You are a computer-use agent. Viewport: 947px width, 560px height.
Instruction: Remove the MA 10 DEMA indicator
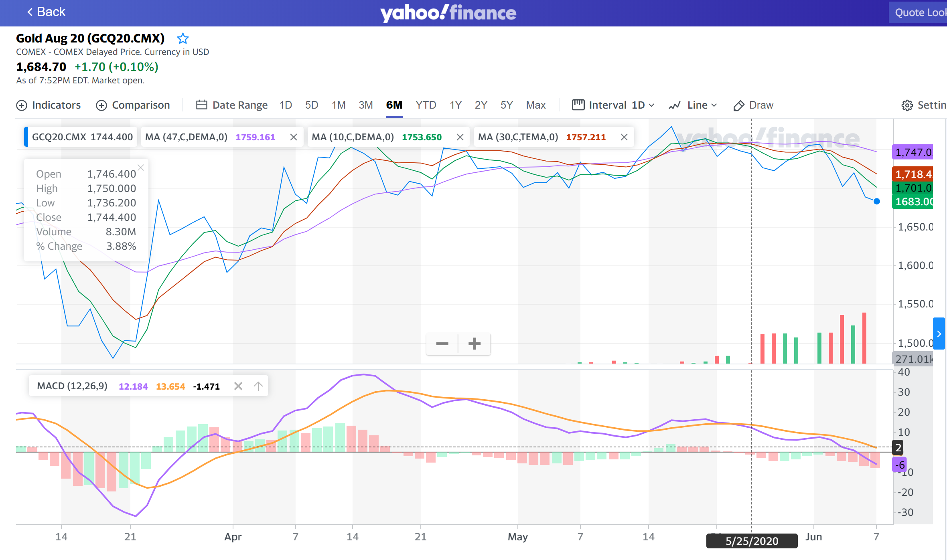460,137
